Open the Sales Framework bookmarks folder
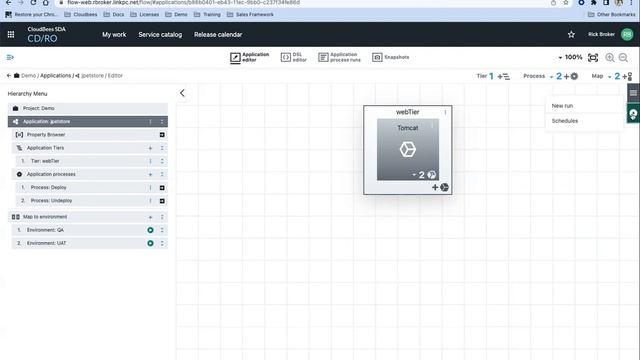The width and height of the screenshot is (640, 360). [x=250, y=14]
